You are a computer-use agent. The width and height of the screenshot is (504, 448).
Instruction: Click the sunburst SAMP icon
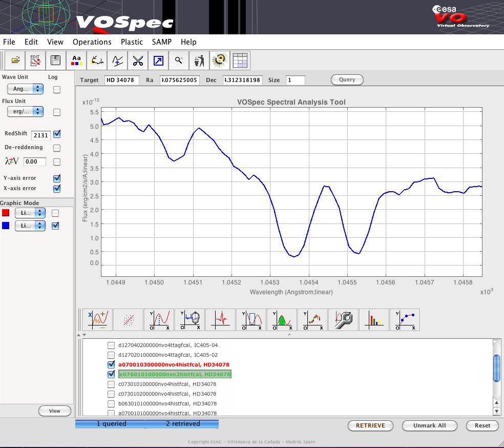(x=220, y=60)
